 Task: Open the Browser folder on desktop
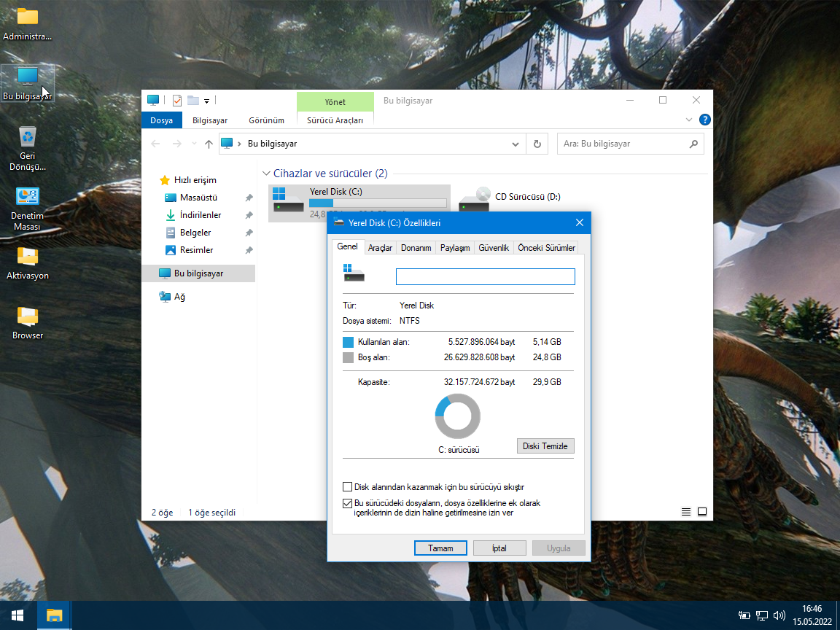coord(27,316)
